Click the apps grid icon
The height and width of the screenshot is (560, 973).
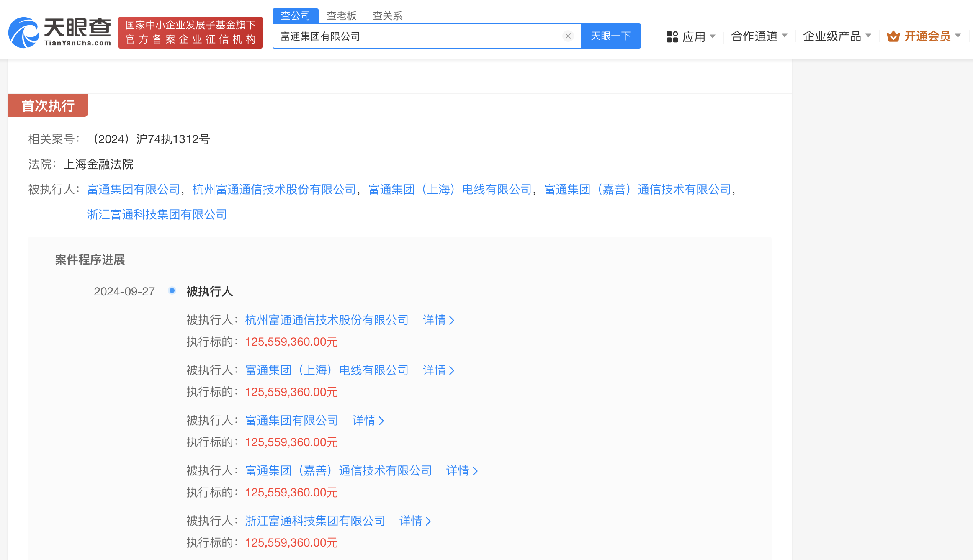click(x=672, y=37)
